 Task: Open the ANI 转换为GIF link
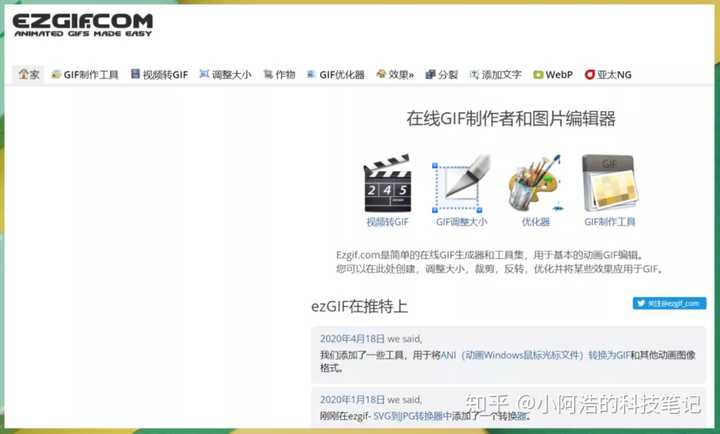535,355
